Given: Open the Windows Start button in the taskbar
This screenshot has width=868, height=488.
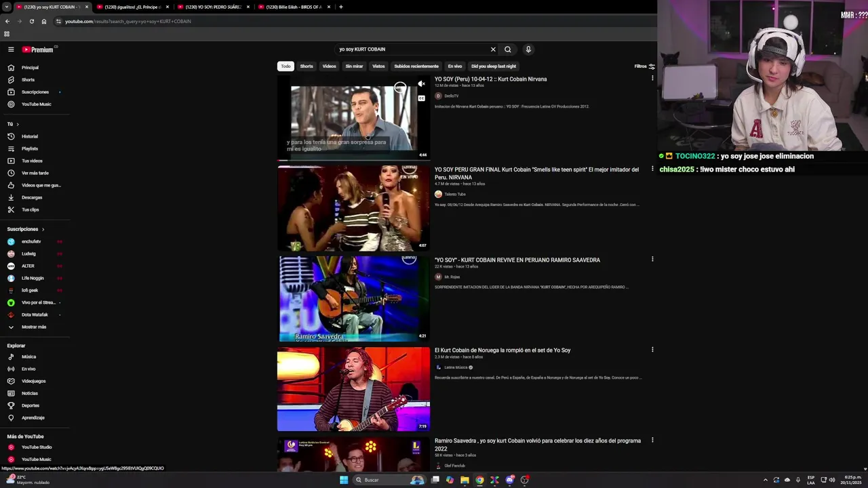Looking at the screenshot, I should click(x=344, y=480).
